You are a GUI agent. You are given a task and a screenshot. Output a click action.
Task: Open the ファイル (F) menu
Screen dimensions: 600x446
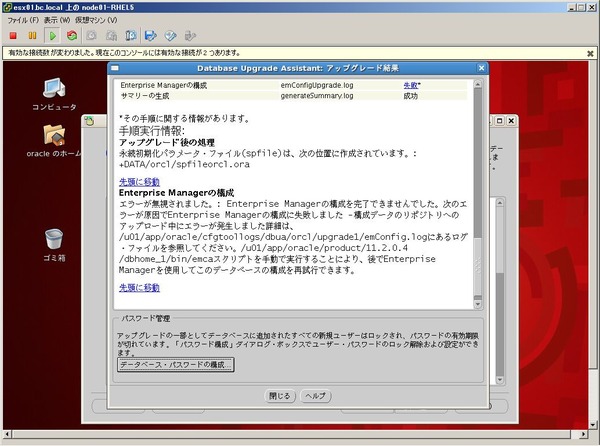23,20
